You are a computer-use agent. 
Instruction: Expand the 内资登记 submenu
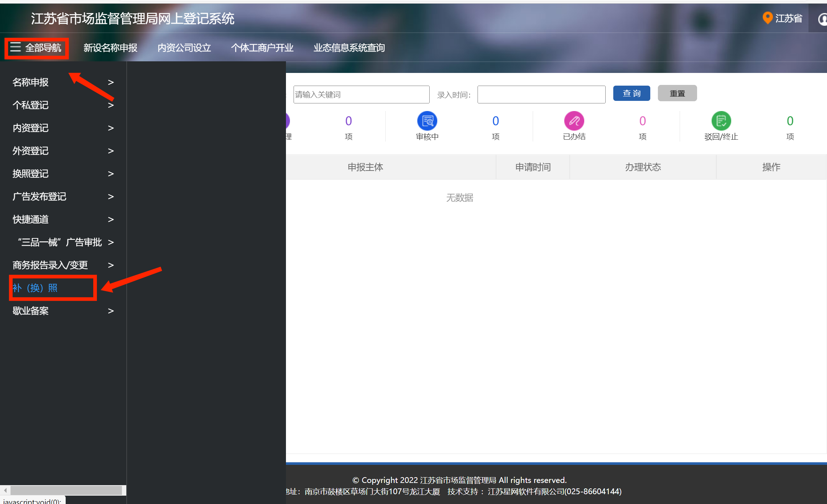click(x=111, y=128)
